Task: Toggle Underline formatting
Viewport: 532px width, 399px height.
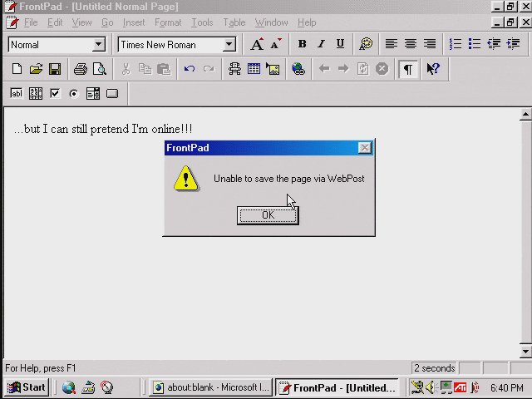Action: tap(340, 44)
